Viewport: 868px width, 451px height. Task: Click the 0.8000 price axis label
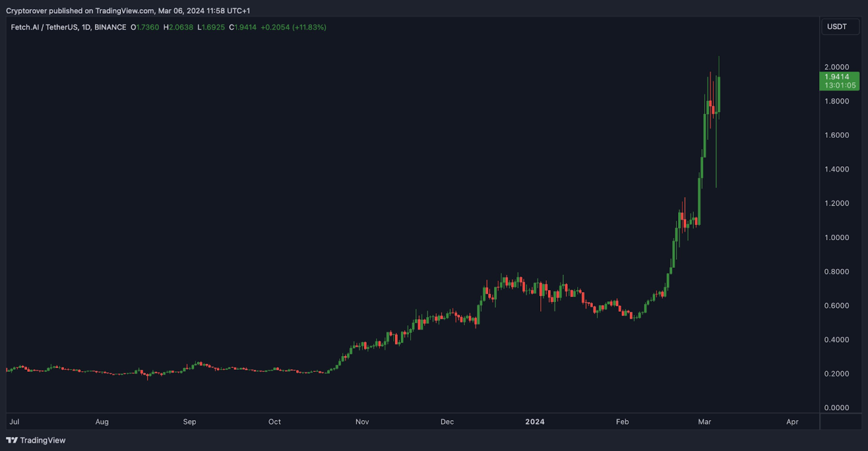point(837,271)
